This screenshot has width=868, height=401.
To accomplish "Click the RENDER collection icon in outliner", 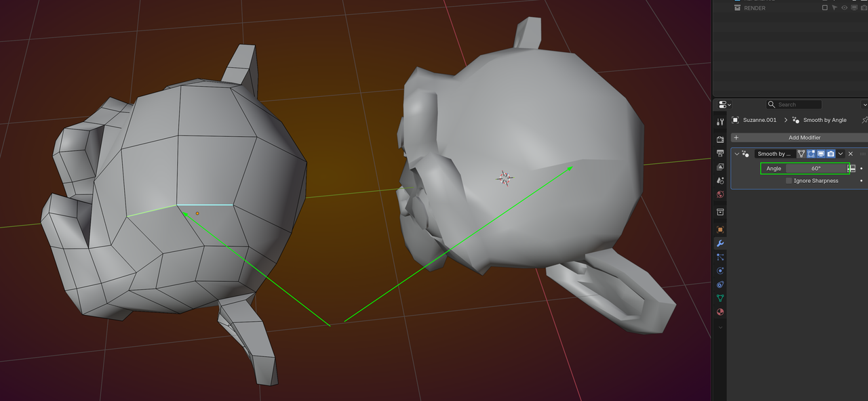I will point(738,8).
